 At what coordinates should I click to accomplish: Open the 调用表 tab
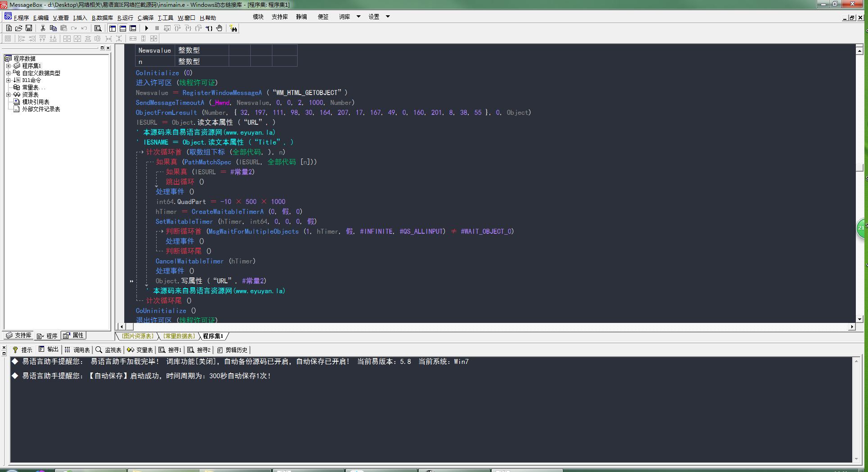pos(77,350)
